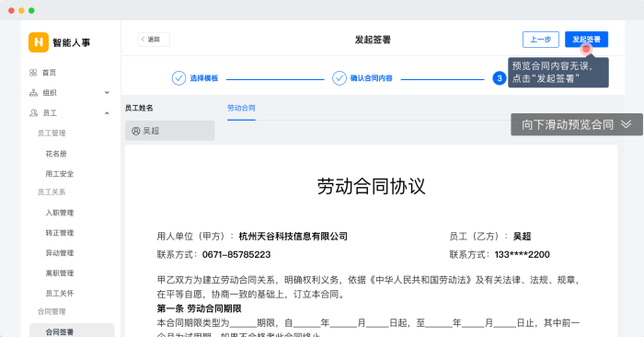Click the user avatar icon beside 吴超
Viewport: 644px width, 337px height.
(136, 131)
